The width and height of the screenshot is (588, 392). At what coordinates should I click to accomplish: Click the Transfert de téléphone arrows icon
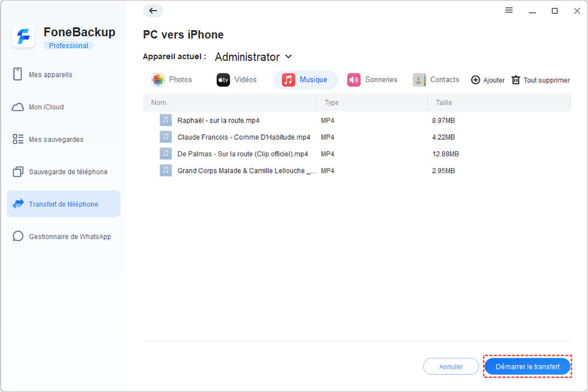click(x=18, y=204)
